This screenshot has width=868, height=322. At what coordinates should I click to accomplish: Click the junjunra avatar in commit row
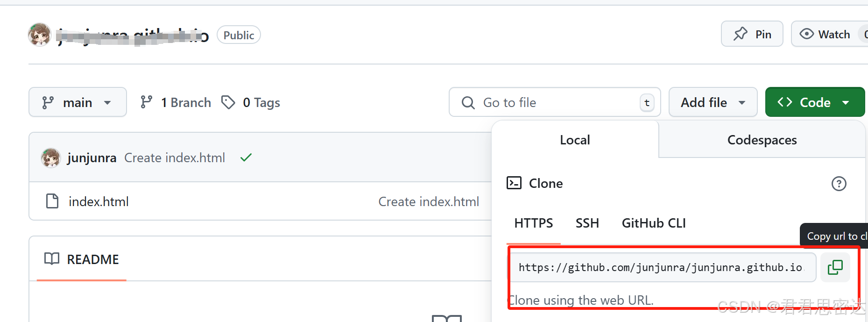click(x=50, y=157)
